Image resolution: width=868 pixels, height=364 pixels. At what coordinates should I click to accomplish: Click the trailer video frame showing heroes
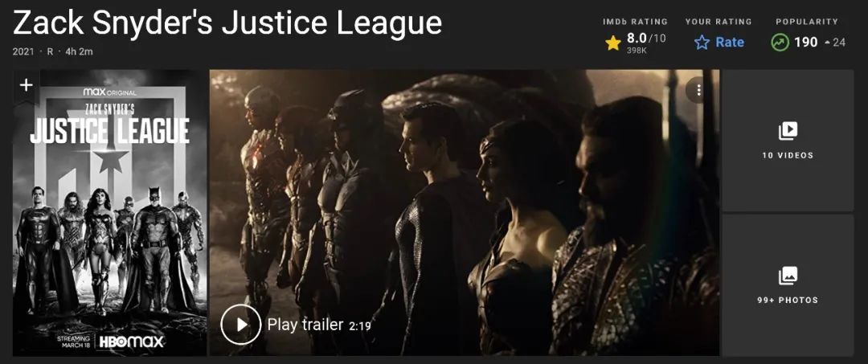click(x=465, y=213)
